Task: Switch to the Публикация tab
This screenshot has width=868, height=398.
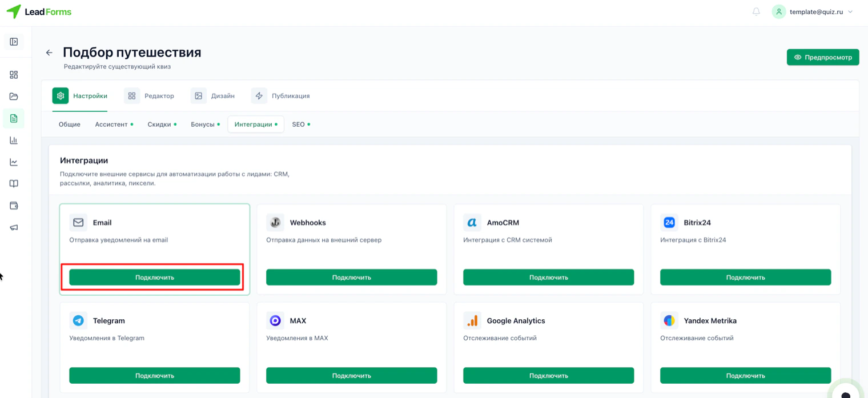Action: 280,96
